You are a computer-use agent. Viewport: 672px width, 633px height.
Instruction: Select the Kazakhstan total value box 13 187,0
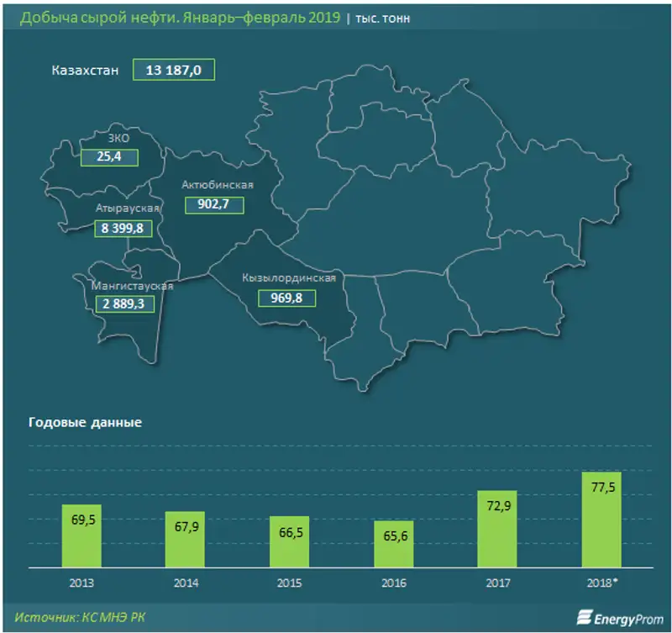[173, 71]
